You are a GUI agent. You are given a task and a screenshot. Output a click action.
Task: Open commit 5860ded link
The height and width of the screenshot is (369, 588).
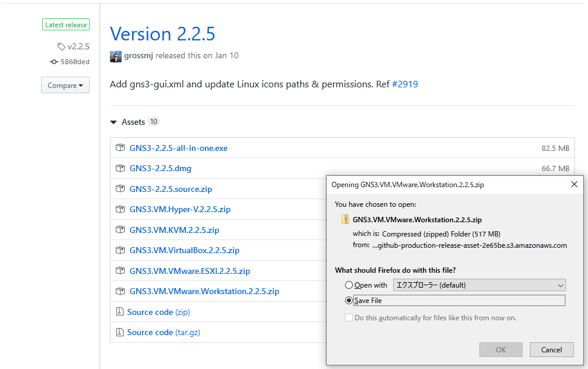(75, 62)
